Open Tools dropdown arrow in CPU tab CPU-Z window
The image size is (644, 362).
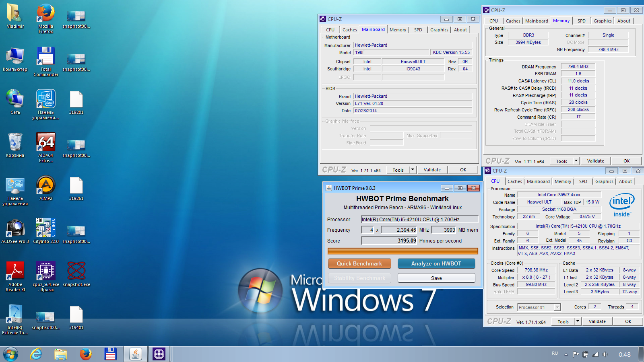(x=578, y=321)
